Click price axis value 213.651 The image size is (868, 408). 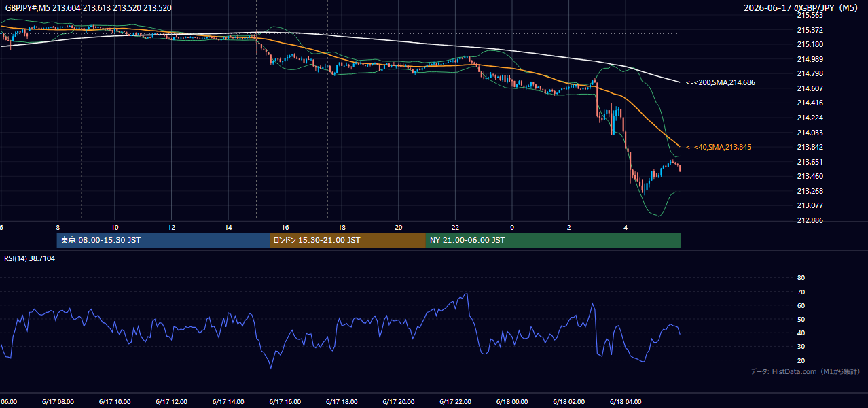[x=810, y=162]
